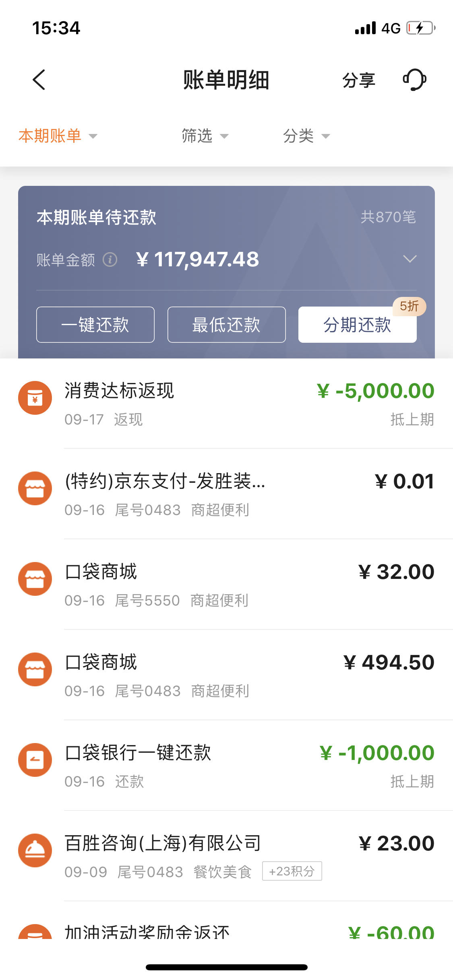
Task: Select the 分期还款 installment button
Action: click(358, 325)
